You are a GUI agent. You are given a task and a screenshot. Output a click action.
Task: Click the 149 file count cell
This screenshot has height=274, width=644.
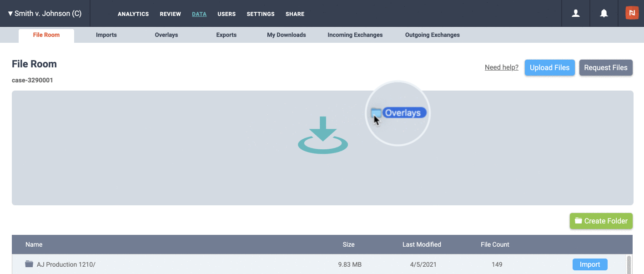[497, 264]
